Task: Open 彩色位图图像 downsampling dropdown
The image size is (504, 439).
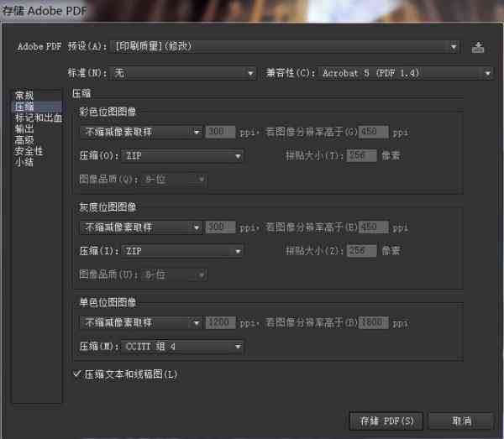Action: tap(141, 132)
